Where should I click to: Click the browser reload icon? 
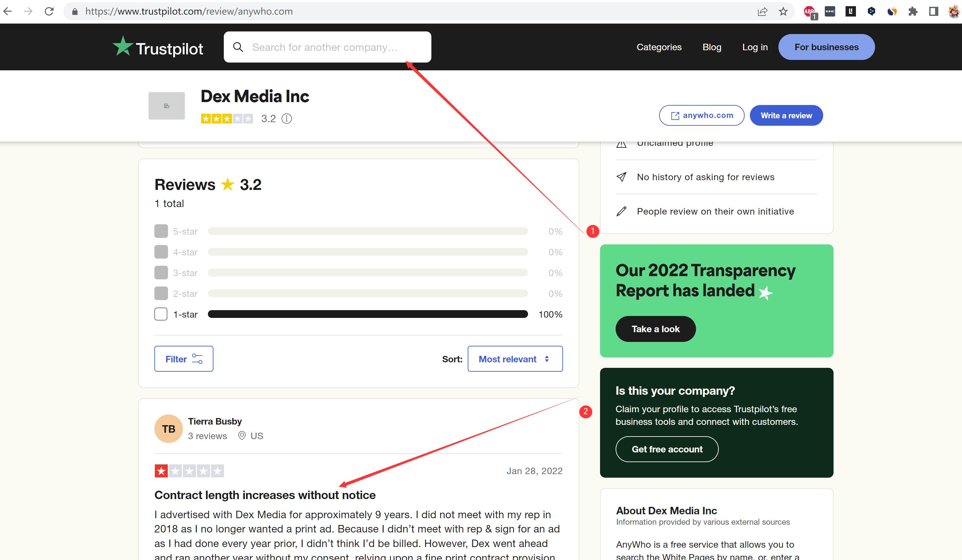coord(49,11)
